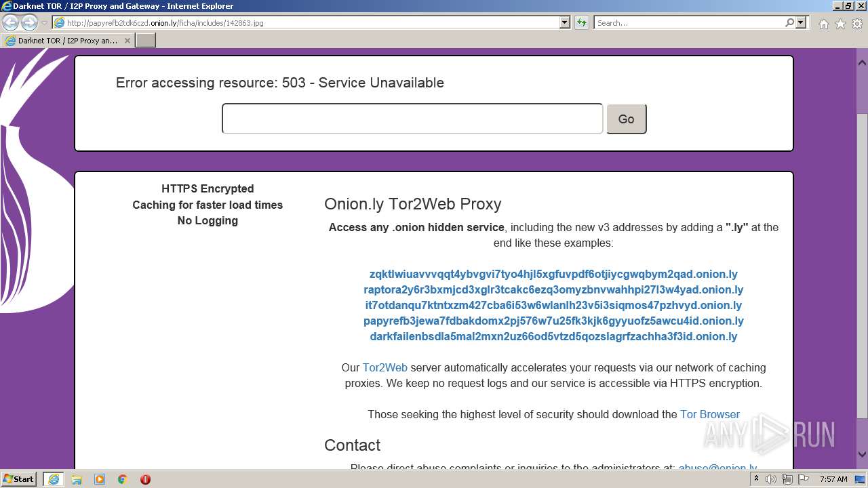Open Favorites star icon

point(840,24)
